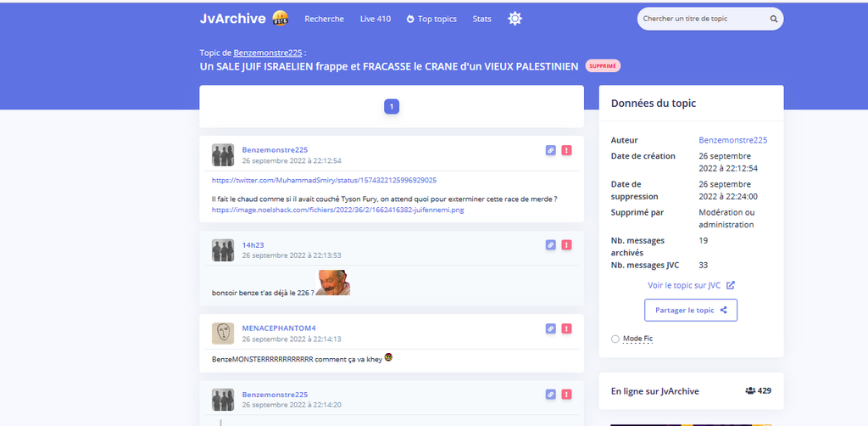Open the Stats page
868x426 pixels.
[x=481, y=19]
